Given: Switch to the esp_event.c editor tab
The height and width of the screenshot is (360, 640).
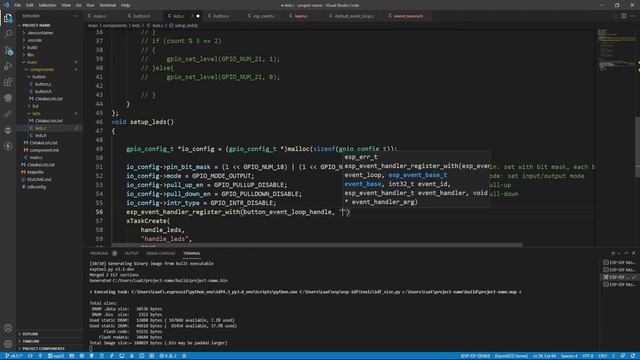Looking at the screenshot, I should [x=263, y=16].
